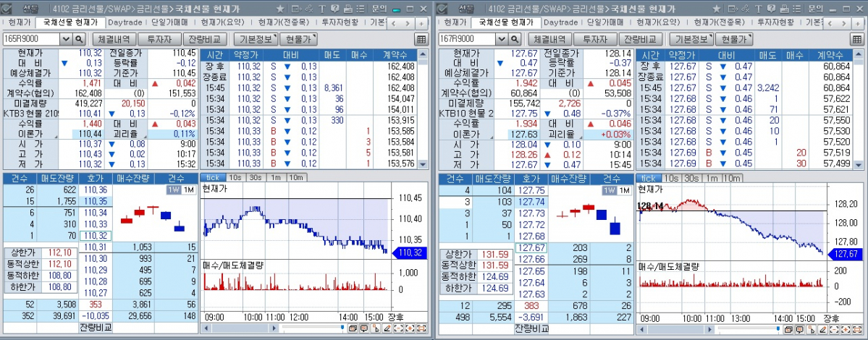
Task: Click ask price 110.36 in left order book
Action: click(x=96, y=190)
